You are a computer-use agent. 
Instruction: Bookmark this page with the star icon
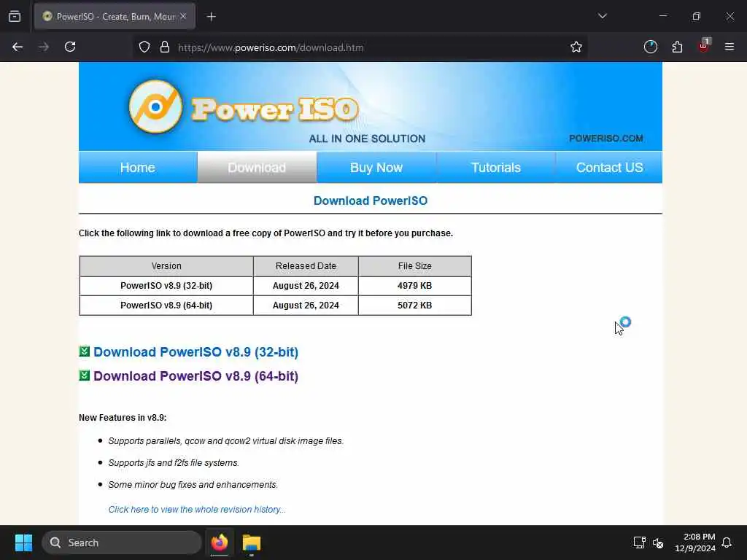(x=576, y=47)
